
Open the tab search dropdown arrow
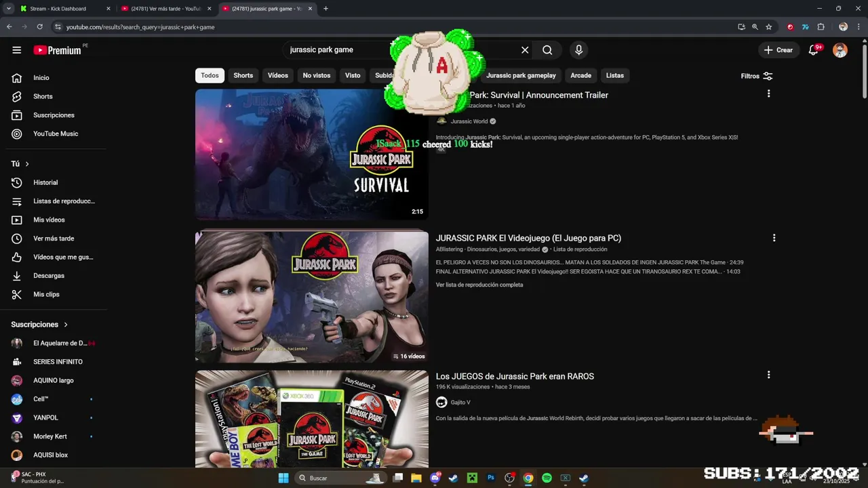[8, 9]
